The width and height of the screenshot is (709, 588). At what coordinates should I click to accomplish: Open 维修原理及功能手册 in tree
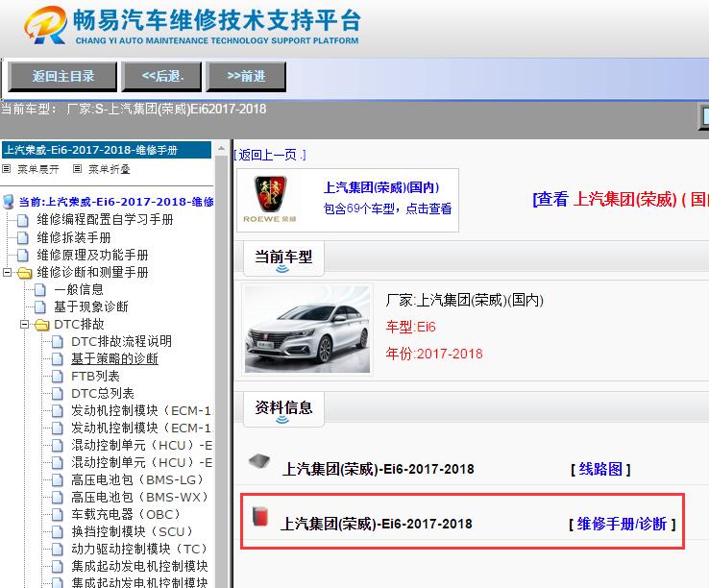(x=92, y=256)
